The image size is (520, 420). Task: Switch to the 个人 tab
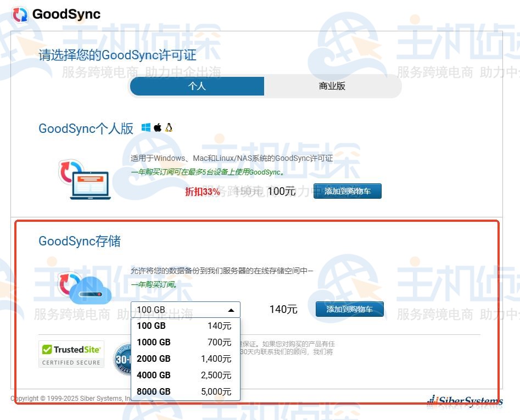pos(197,86)
